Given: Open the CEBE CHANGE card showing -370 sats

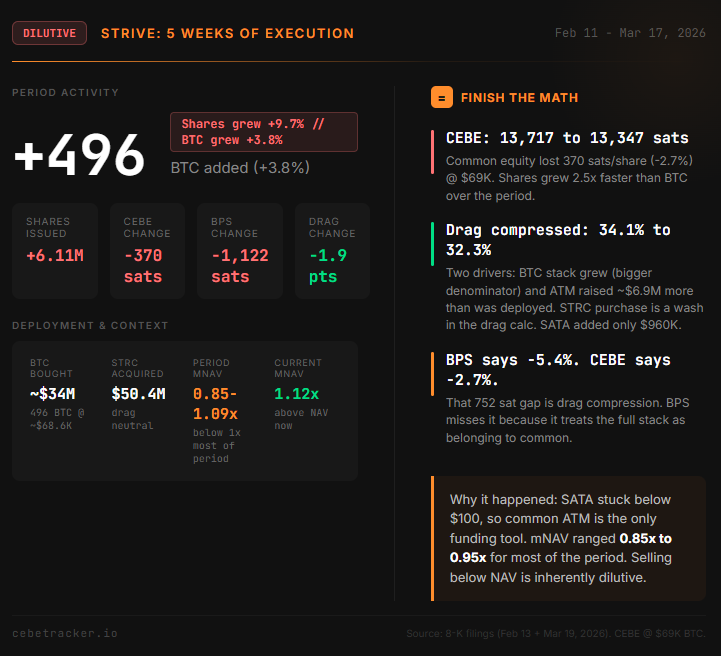Looking at the screenshot, I should pos(147,251).
